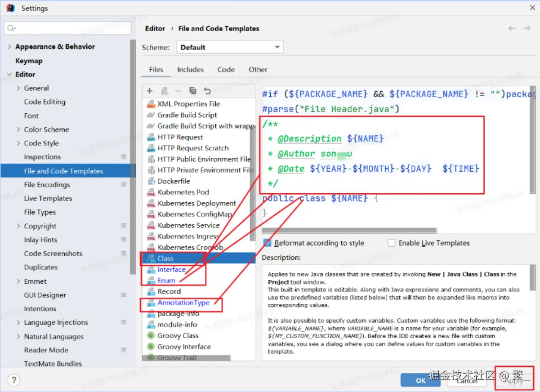The image size is (540, 392).
Task: Open the Scheme Default dropdown
Action: (x=230, y=47)
